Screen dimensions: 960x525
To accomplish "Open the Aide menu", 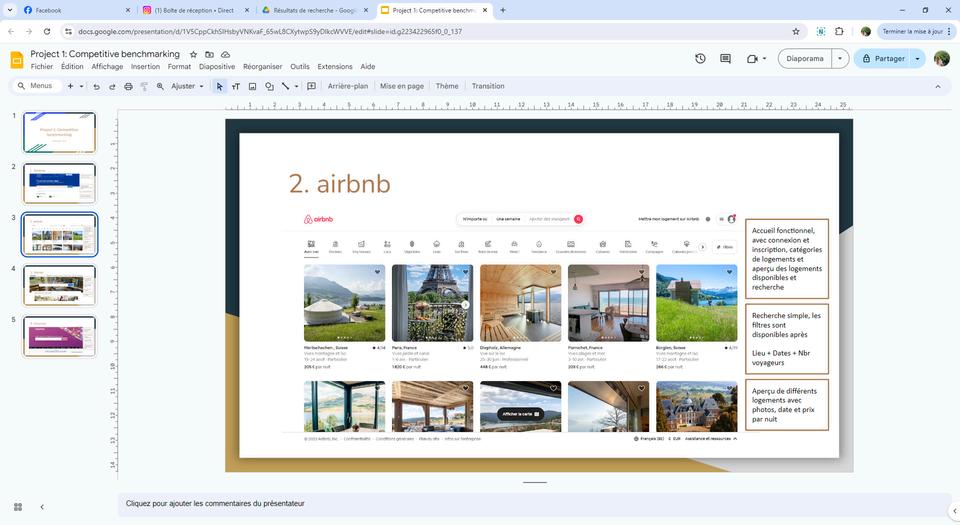I will point(367,67).
